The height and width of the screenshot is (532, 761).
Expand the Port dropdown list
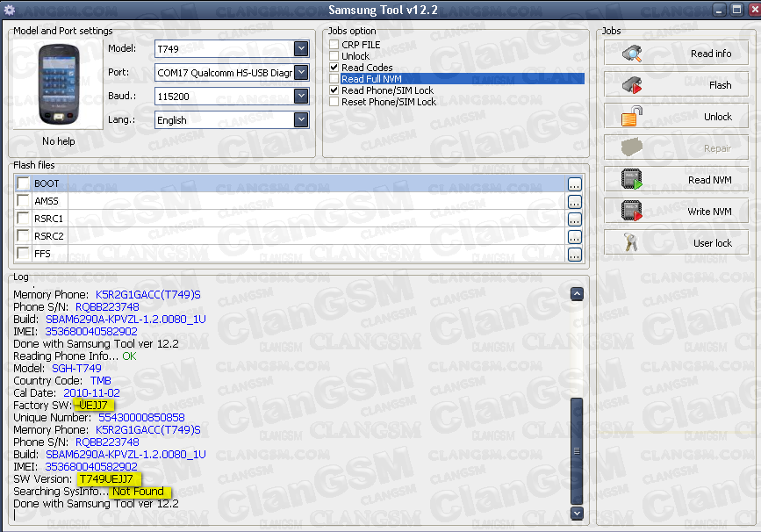coord(301,72)
